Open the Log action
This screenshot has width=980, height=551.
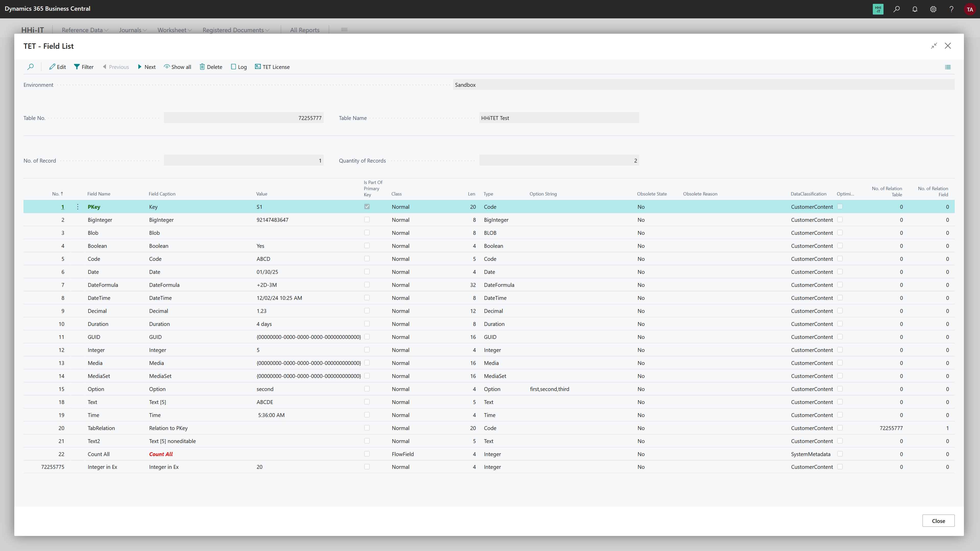238,67
